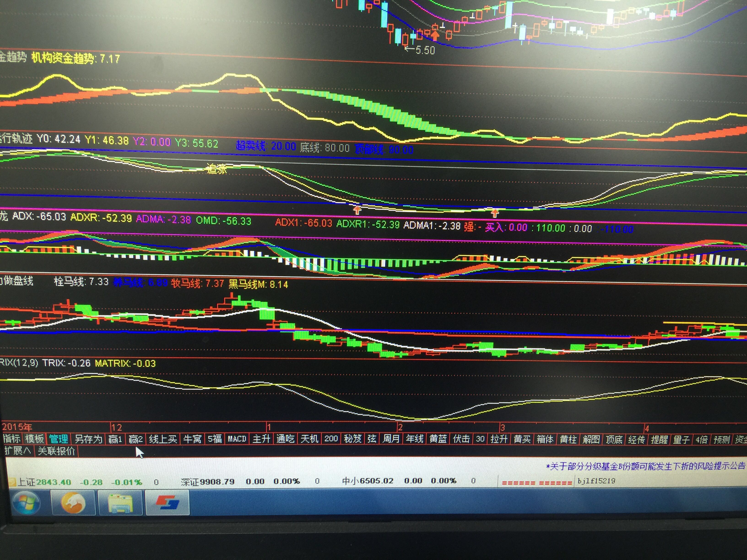This screenshot has height=560, width=747.
Task: Select the 指标 tab
Action: tap(12, 439)
